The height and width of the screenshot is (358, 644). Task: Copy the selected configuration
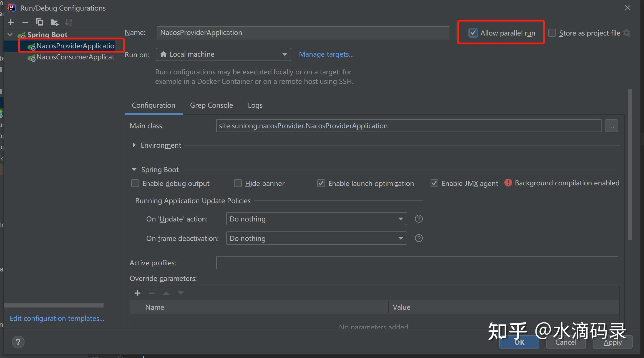[40, 22]
